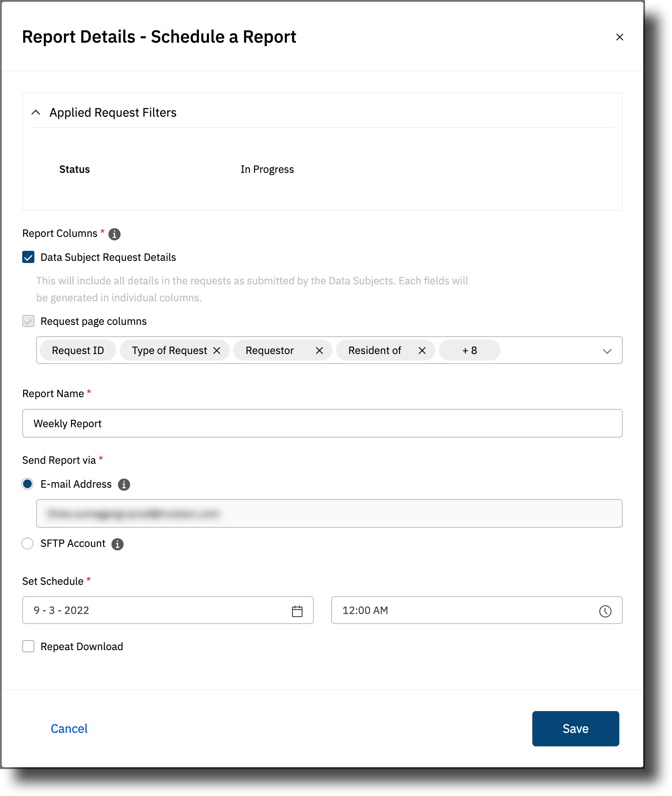The image size is (672, 796).
Task: Click the Request ID column chip
Action: point(78,351)
